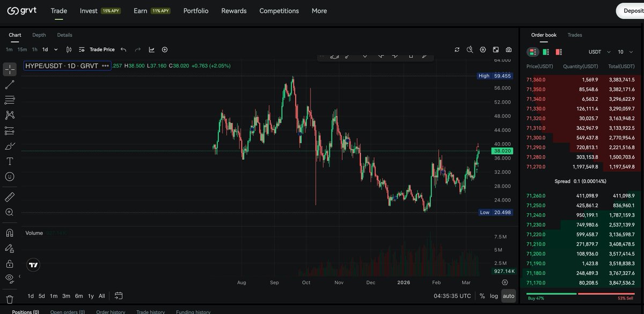Set chart interval to 15m
Screen dimensions: 644x314
[x=22, y=49]
